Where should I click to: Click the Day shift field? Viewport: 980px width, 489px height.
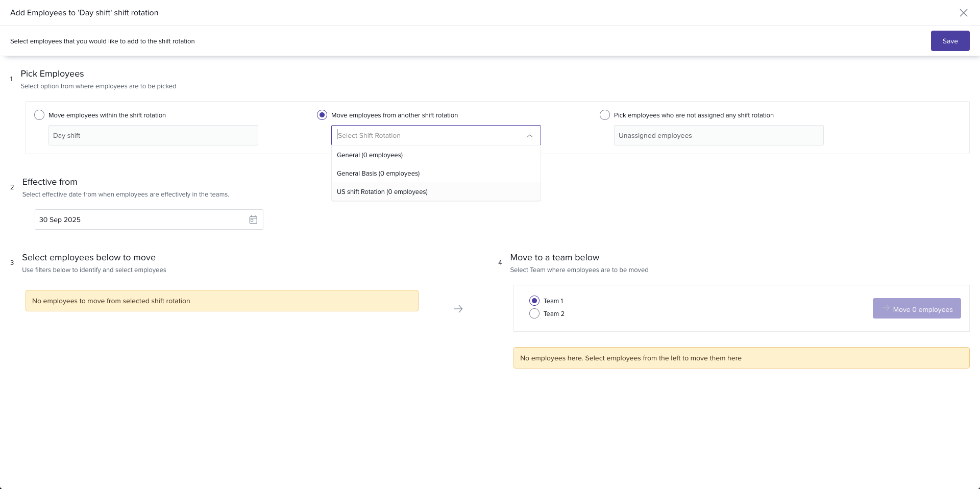click(x=153, y=135)
